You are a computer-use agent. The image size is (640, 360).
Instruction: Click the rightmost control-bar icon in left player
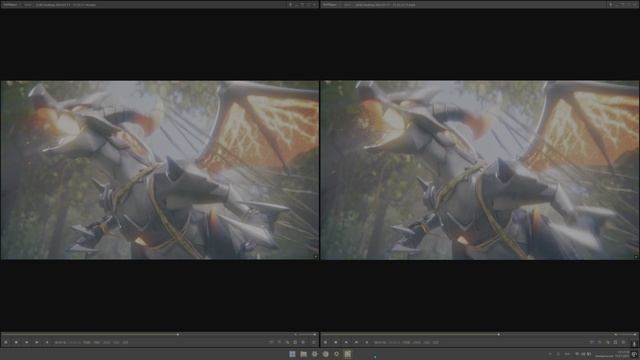(x=313, y=342)
